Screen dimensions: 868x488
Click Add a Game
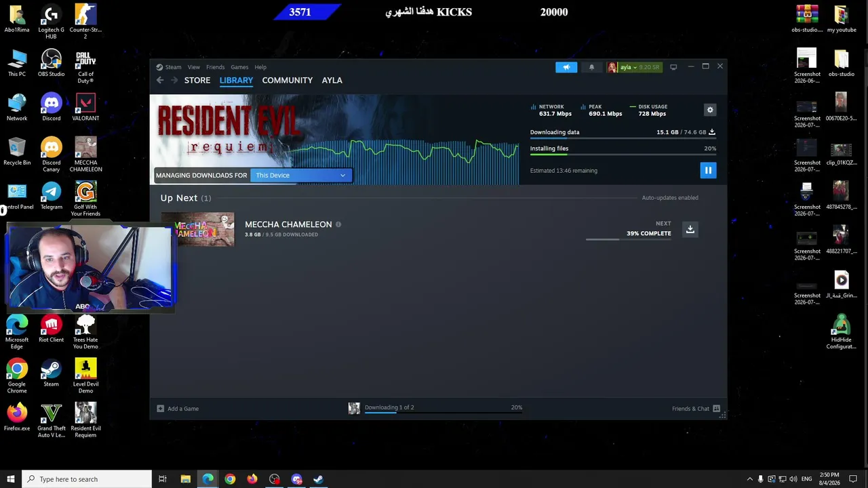[178, 409]
